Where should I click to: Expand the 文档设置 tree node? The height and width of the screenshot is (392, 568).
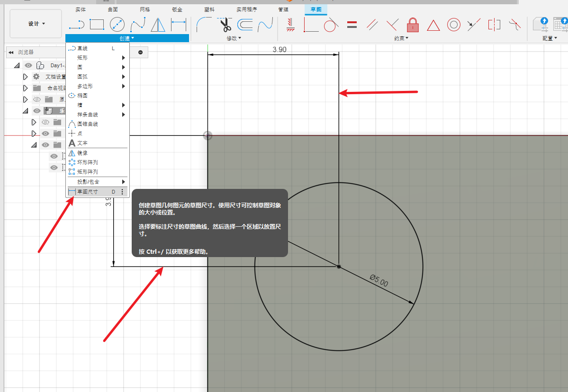click(26, 77)
